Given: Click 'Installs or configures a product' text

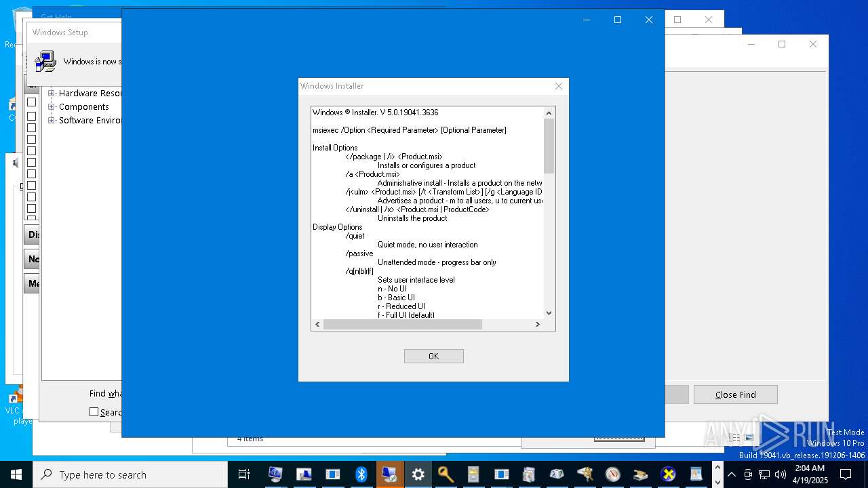Looking at the screenshot, I should click(427, 165).
